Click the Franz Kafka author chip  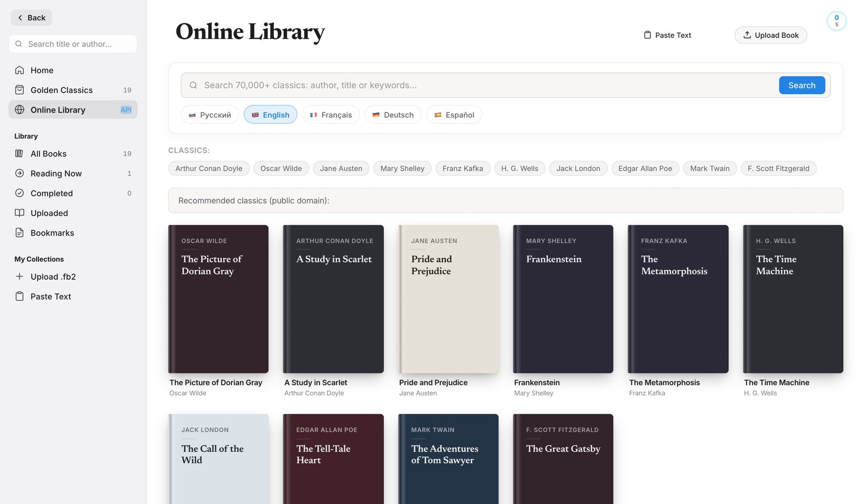pyautogui.click(x=463, y=169)
